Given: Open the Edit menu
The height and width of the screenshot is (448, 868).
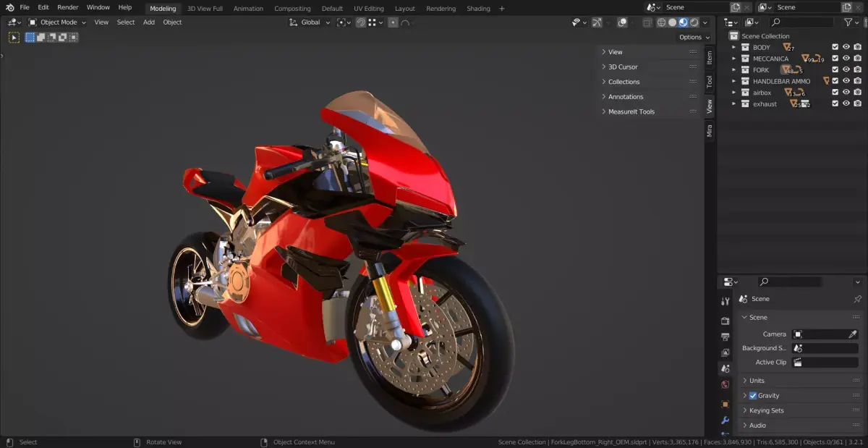Looking at the screenshot, I should pyautogui.click(x=43, y=7).
